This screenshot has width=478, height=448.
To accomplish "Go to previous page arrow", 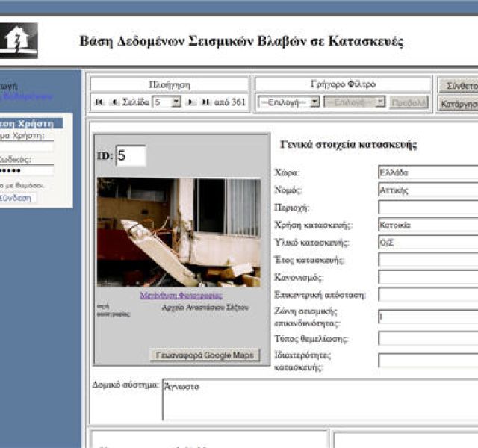I will 114,102.
